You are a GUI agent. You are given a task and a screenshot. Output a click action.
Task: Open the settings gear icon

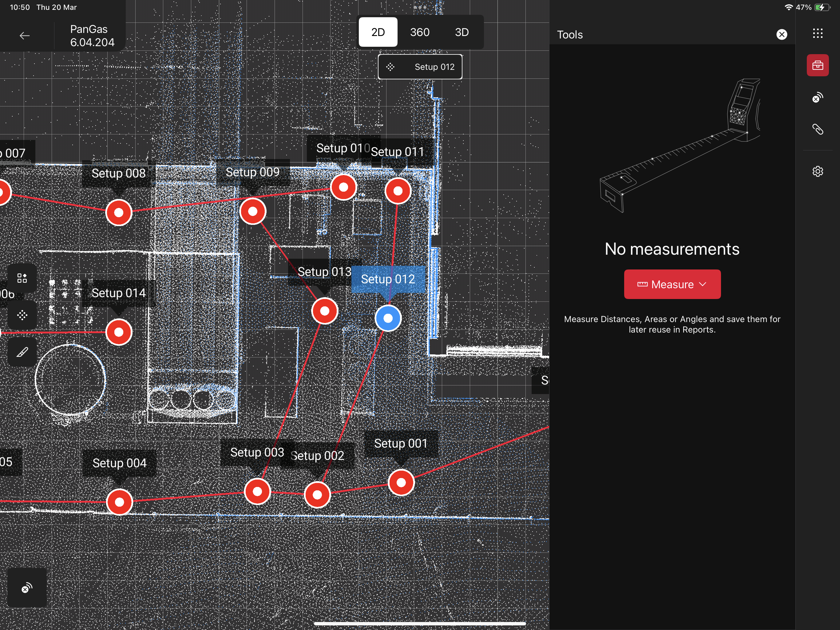[817, 171]
